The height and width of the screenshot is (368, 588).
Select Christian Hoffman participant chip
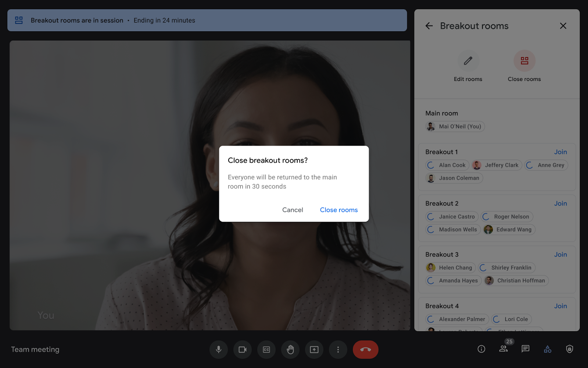tap(516, 281)
